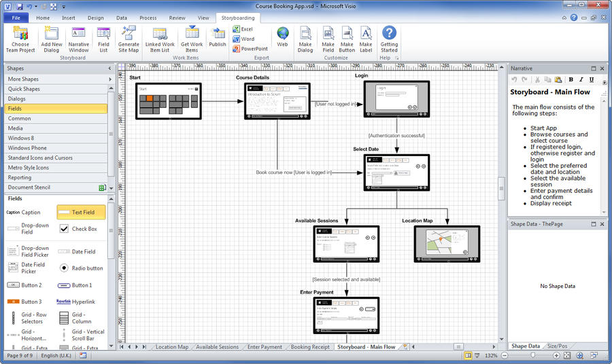Open the Windows Phone stencil
This screenshot has height=364, width=612.
pyautogui.click(x=56, y=147)
